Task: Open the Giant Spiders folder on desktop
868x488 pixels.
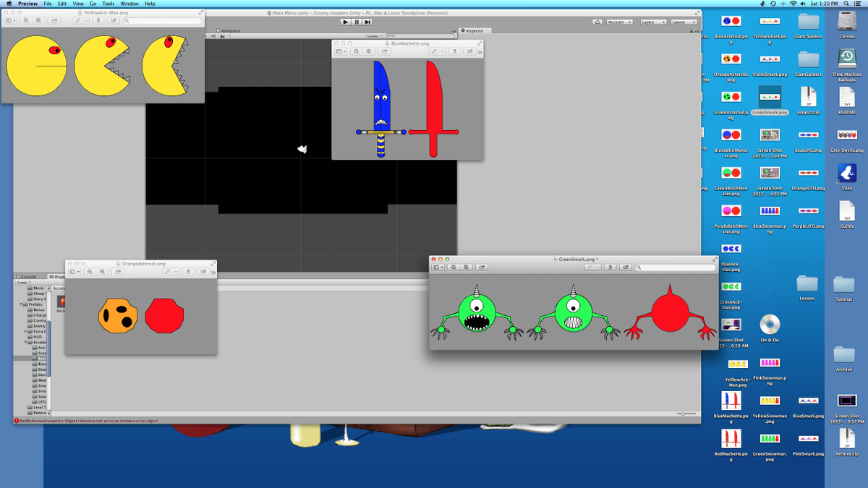Action: point(808,23)
